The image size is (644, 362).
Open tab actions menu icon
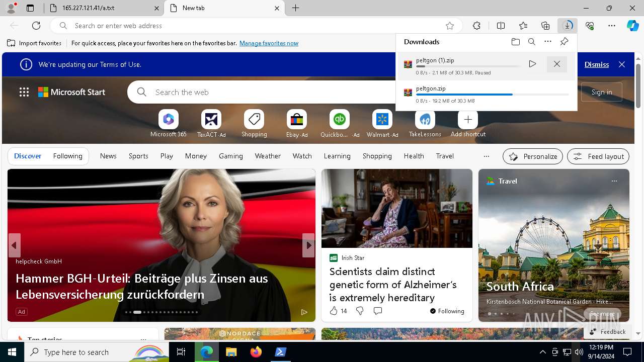pyautogui.click(x=30, y=8)
